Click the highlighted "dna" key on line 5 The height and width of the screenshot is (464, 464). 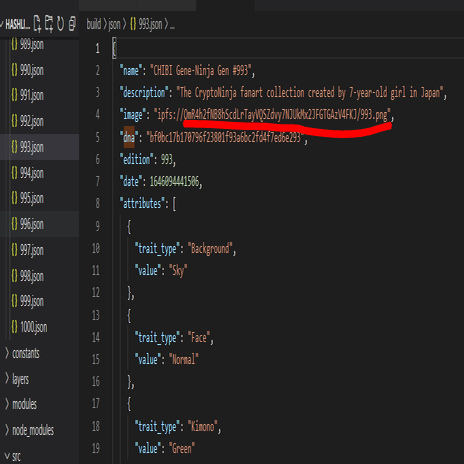[129, 137]
